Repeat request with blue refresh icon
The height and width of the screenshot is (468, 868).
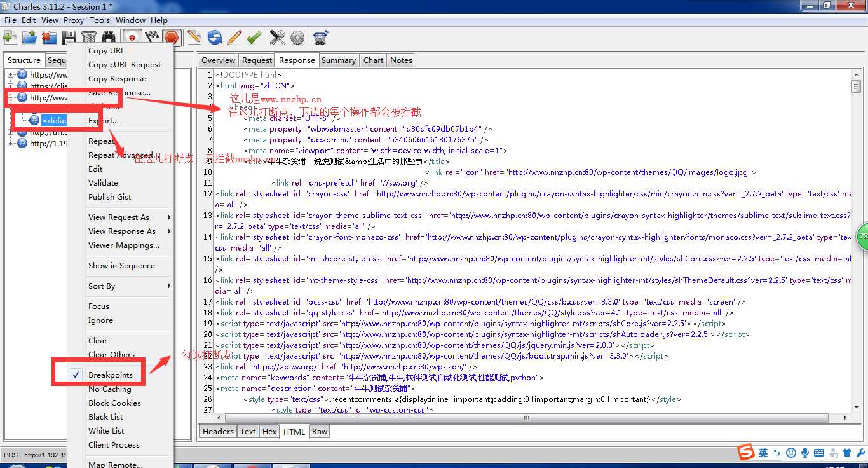pos(214,38)
